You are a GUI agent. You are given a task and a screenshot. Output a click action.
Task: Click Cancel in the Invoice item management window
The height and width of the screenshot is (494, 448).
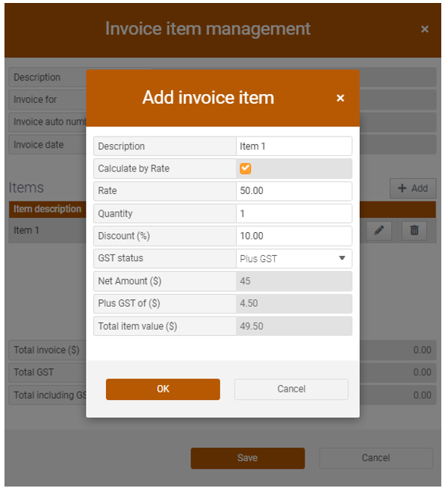tap(376, 458)
